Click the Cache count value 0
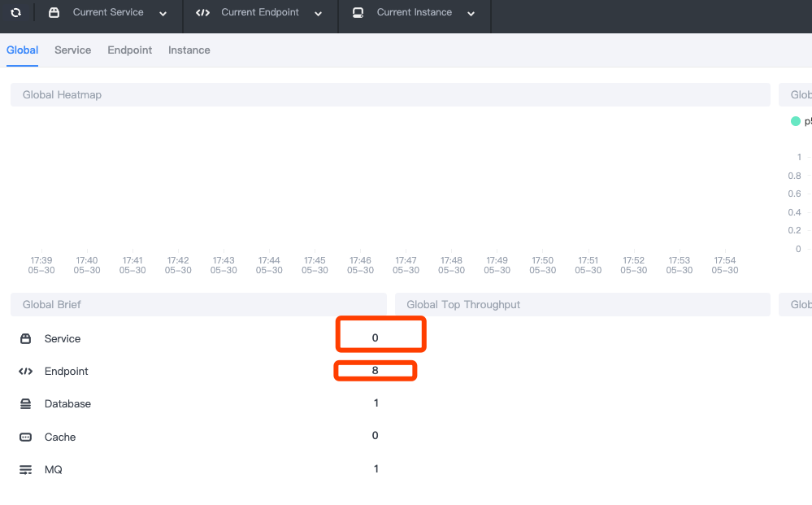 tap(375, 436)
